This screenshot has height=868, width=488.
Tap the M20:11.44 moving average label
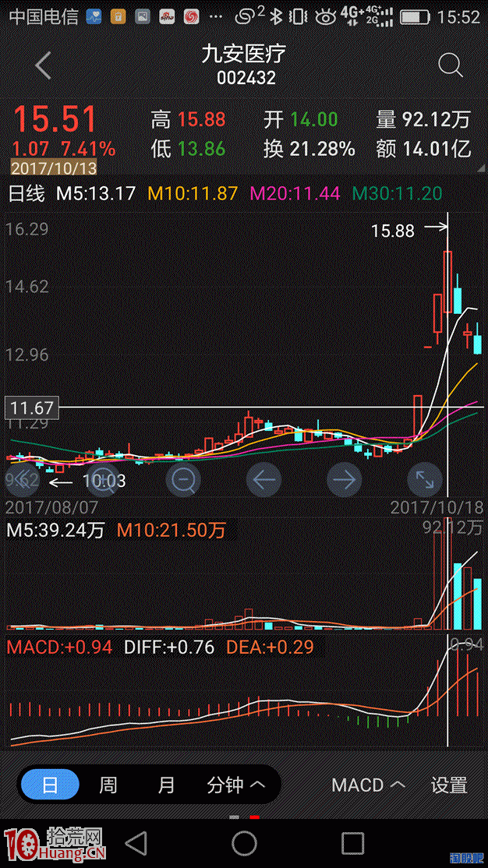pyautogui.click(x=295, y=193)
